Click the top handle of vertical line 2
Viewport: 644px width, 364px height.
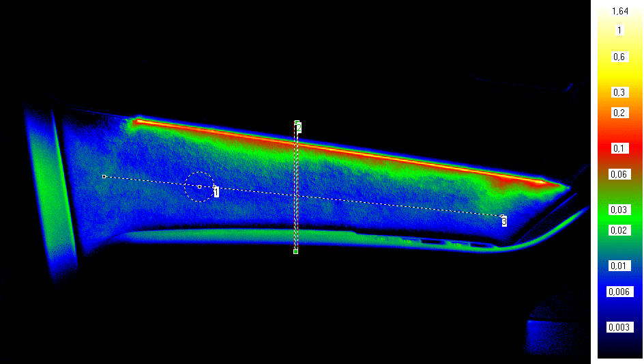coord(297,122)
